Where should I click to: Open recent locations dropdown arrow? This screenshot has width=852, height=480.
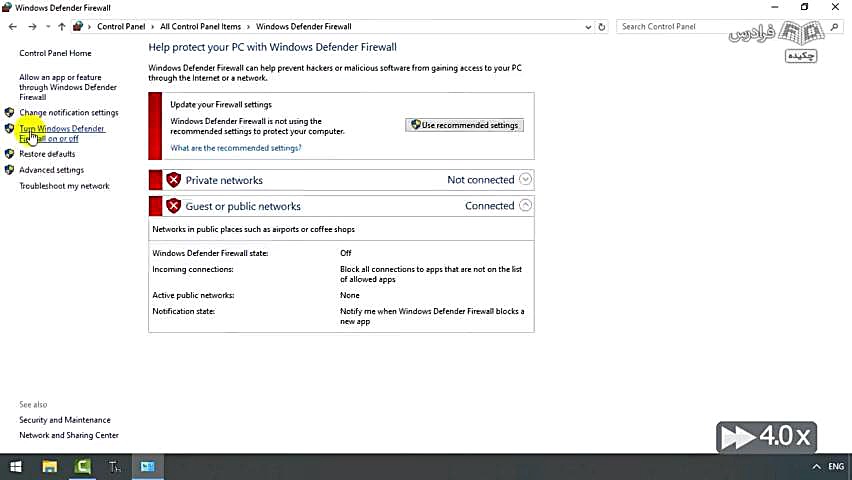pos(48,27)
